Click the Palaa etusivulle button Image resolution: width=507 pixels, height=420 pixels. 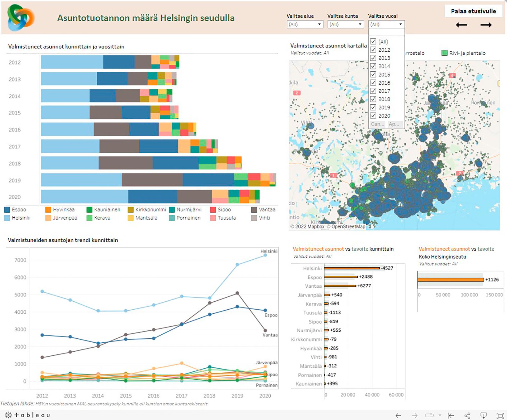pyautogui.click(x=473, y=11)
